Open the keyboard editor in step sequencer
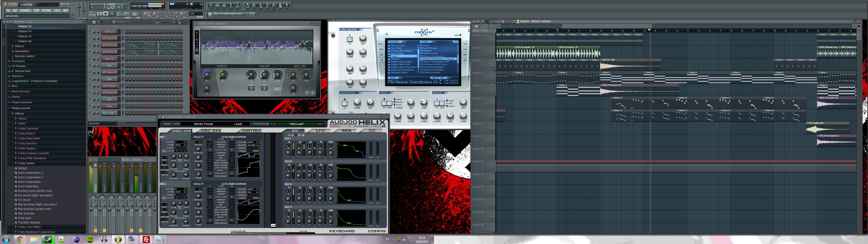The image size is (868, 244). [x=180, y=22]
